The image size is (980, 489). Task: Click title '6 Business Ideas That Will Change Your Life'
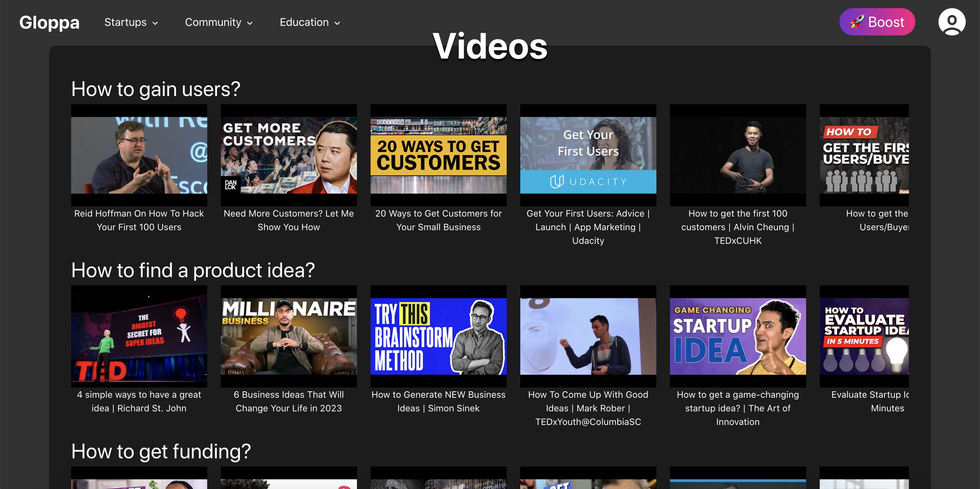pyautogui.click(x=289, y=401)
